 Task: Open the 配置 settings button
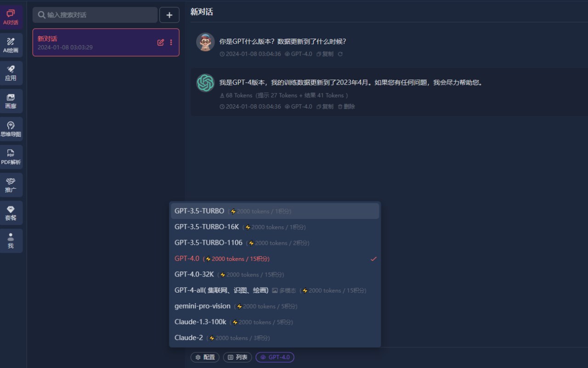205,357
